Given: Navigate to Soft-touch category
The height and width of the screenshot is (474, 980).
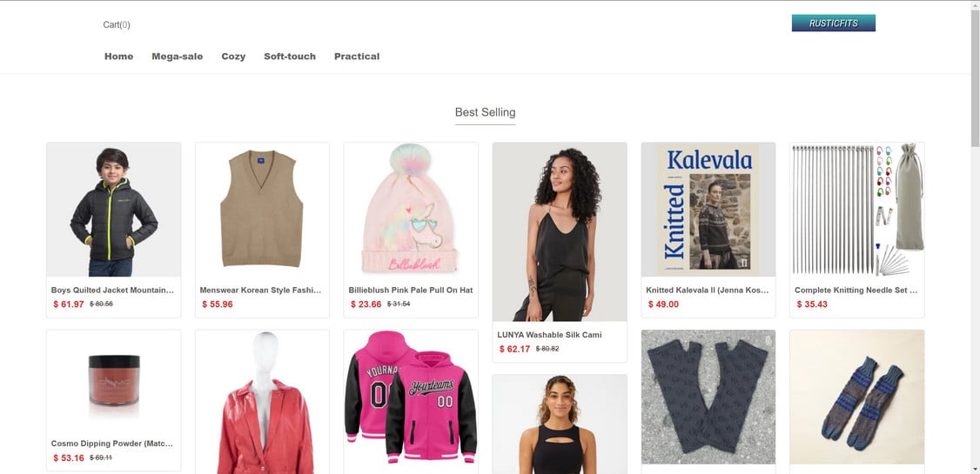Looking at the screenshot, I should point(290,57).
